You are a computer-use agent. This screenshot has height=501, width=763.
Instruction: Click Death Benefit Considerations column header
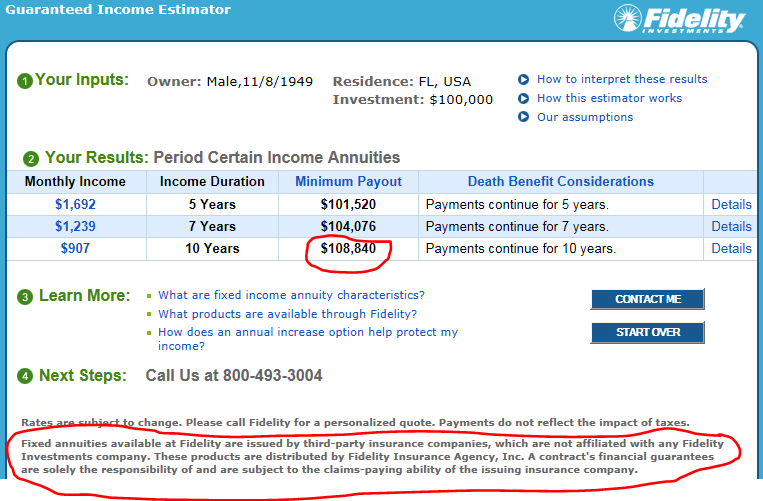561,181
